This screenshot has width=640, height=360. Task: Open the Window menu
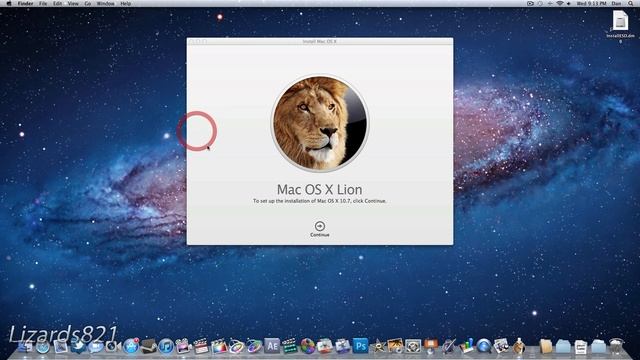(105, 3)
